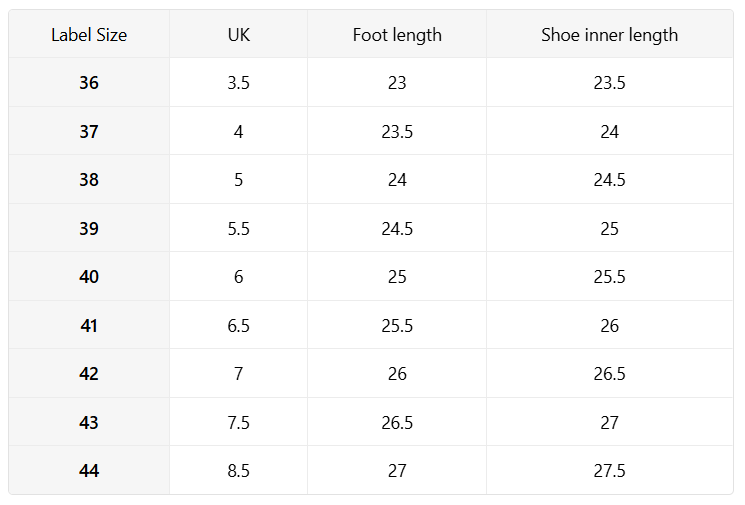Click label size 40 cell
This screenshot has height=505, width=745.
pos(89,277)
